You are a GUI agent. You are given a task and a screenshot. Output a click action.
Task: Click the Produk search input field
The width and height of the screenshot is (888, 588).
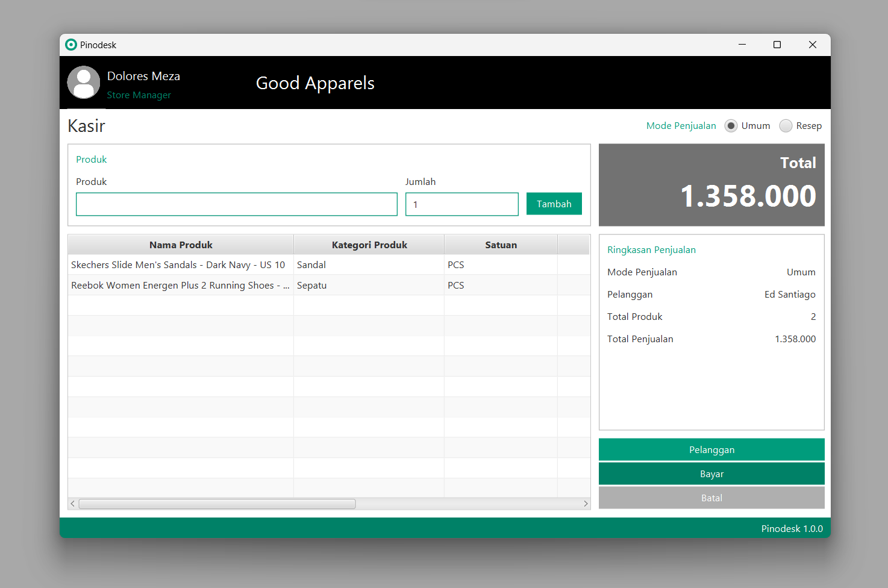point(236,204)
